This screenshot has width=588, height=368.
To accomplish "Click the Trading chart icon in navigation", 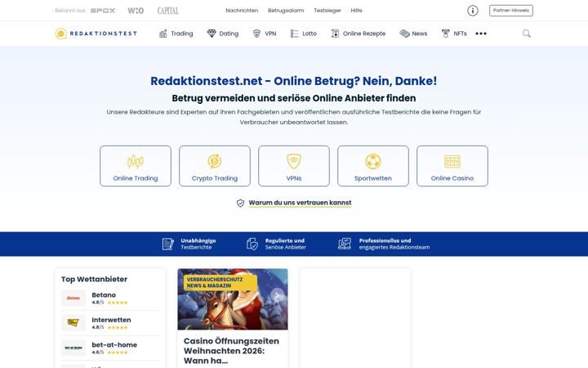I will click(163, 34).
